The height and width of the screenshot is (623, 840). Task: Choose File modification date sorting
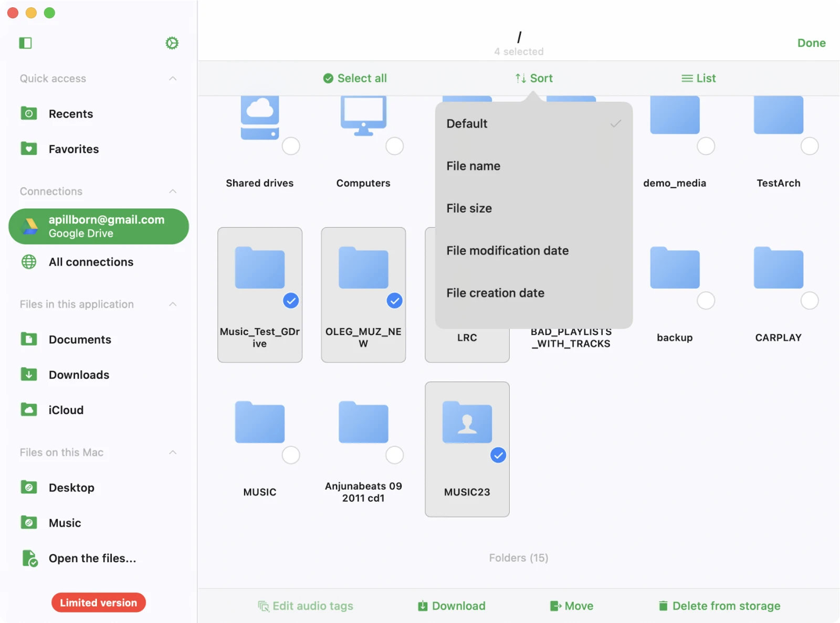pos(507,250)
